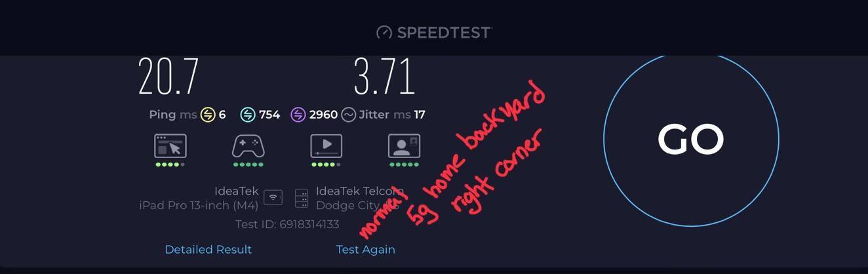Click the iPad Pro 13-inch (M4) device label
The image size is (868, 274).
coord(199,205)
